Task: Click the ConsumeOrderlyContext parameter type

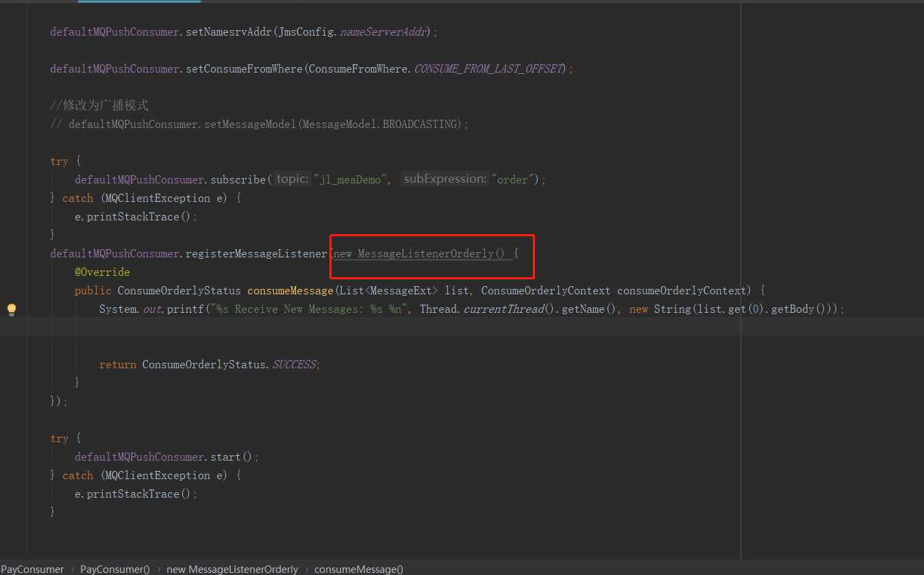Action: click(546, 291)
